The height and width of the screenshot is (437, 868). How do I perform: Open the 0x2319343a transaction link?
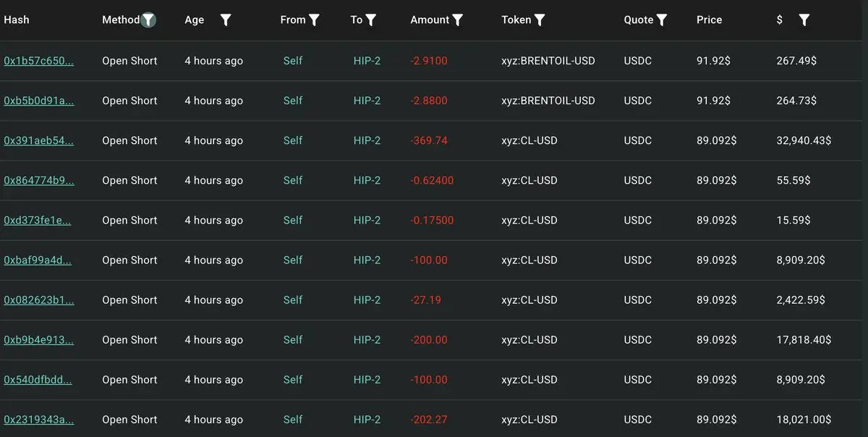coord(39,420)
